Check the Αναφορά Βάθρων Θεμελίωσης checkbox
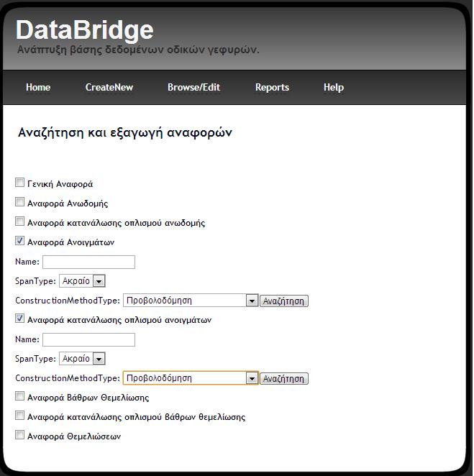Screen dimensions: 474x476 (x=19, y=396)
